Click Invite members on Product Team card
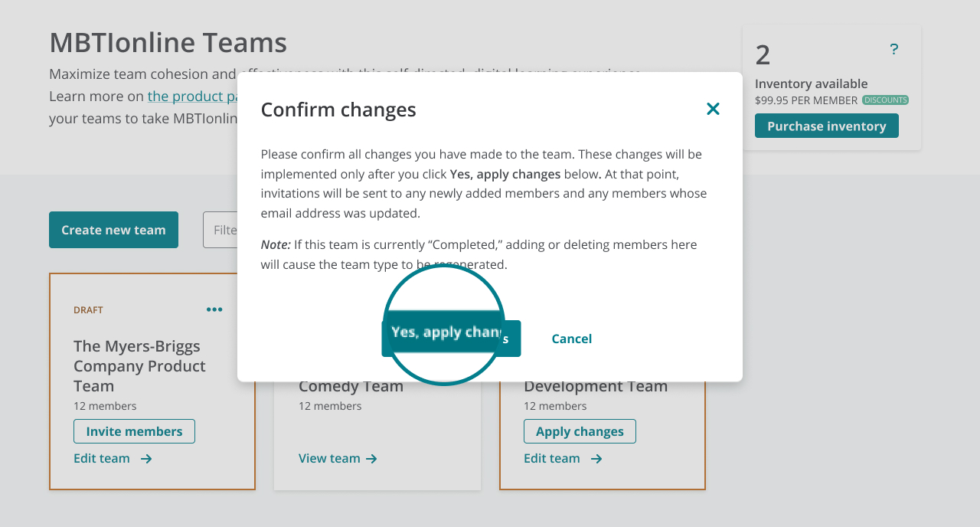Image resolution: width=980 pixels, height=527 pixels. 134,431
